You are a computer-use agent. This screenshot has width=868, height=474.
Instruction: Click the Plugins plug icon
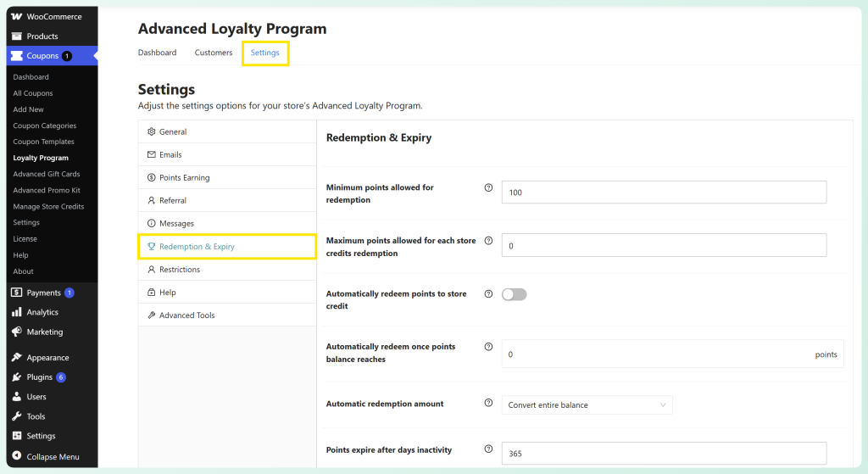click(x=17, y=377)
